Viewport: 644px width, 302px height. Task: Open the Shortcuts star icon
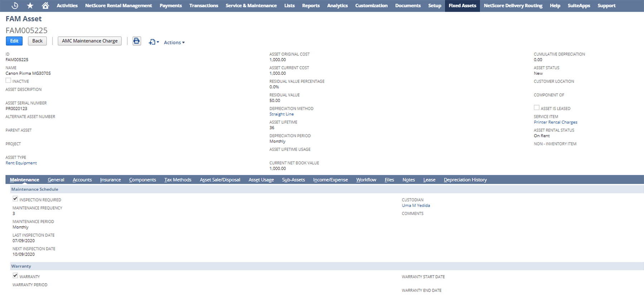tap(30, 6)
